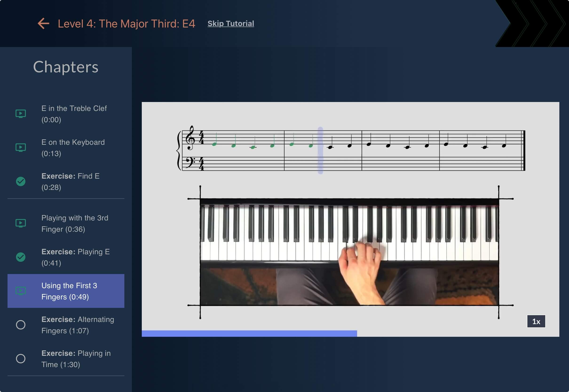Click the Skip Tutorial link

(230, 24)
